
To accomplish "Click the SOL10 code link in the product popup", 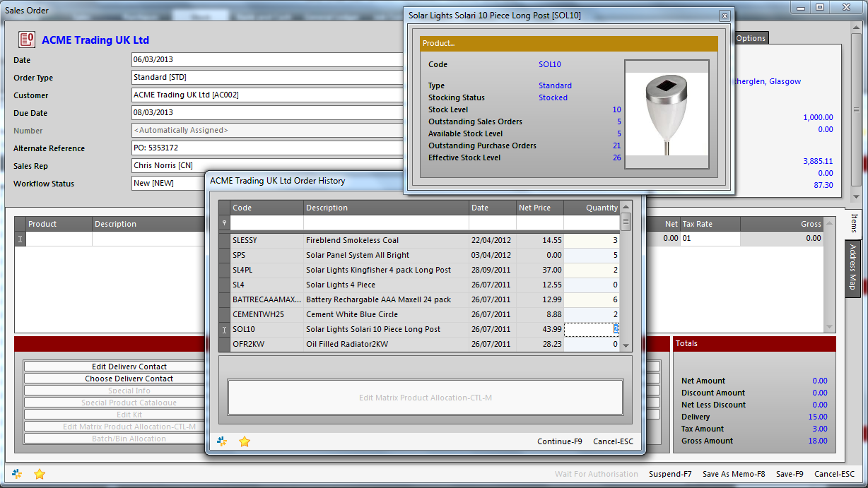I will click(x=549, y=64).
